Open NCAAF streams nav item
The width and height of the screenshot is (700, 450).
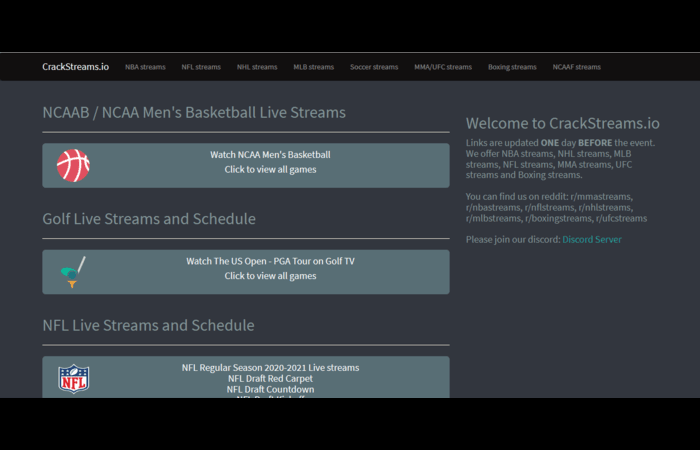(576, 67)
